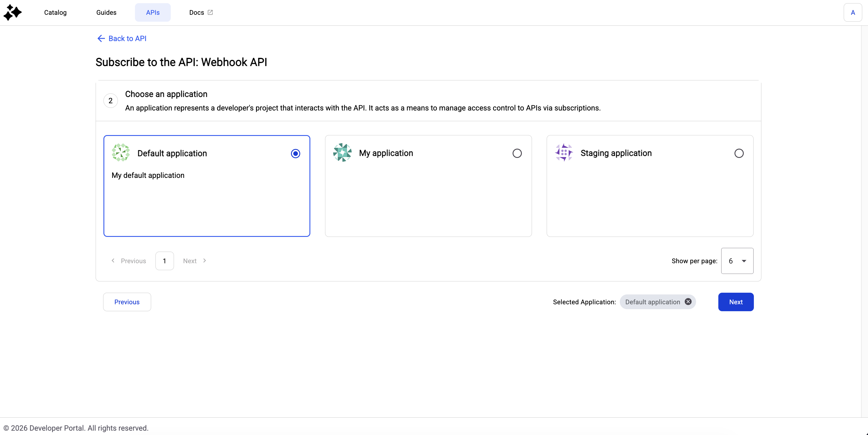The image size is (868, 435).
Task: Switch to the APIs tab
Action: click(x=153, y=12)
